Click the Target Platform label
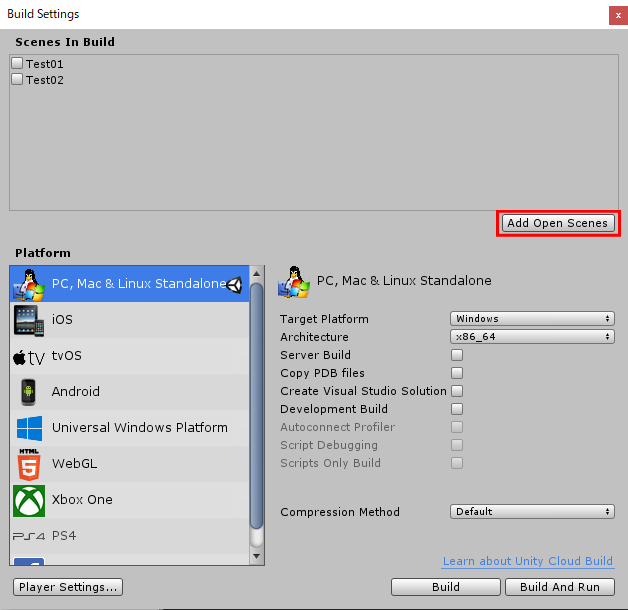Image resolution: width=628 pixels, height=610 pixels. point(324,319)
